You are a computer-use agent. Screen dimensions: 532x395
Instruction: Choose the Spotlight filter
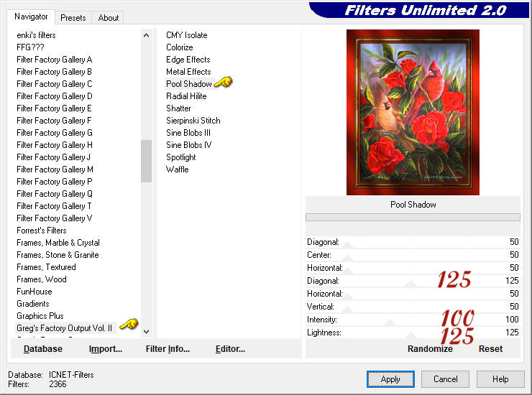(x=181, y=157)
